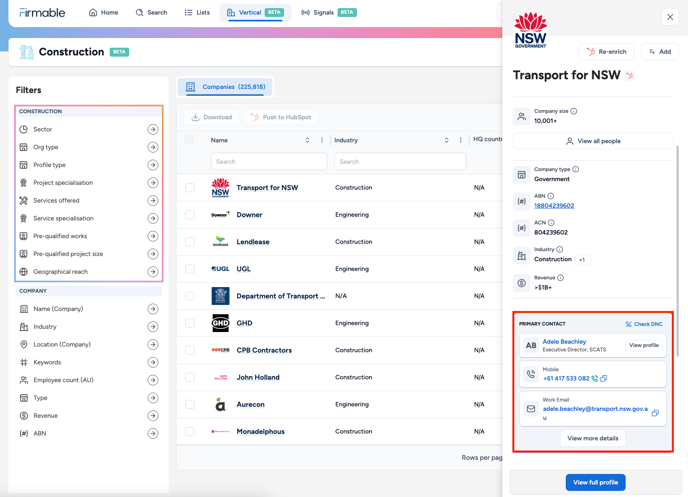This screenshot has height=497, width=688.
Task: Tick the Downer row checkbox
Action: (190, 215)
